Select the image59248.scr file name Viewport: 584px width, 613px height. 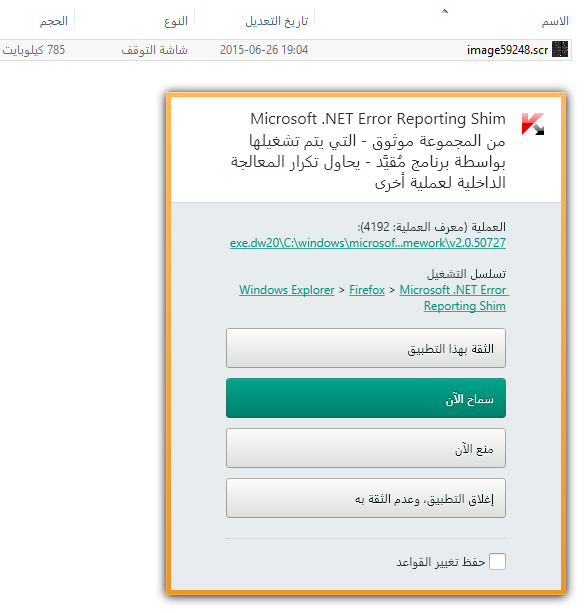pos(507,50)
